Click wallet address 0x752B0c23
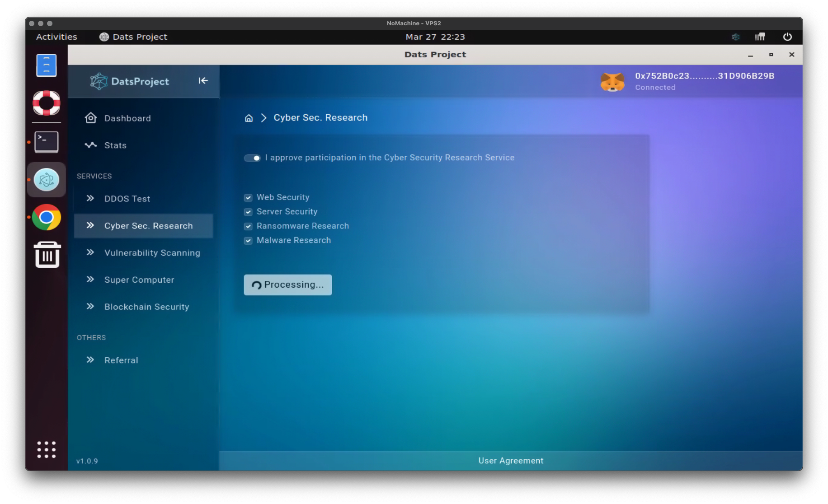 705,76
